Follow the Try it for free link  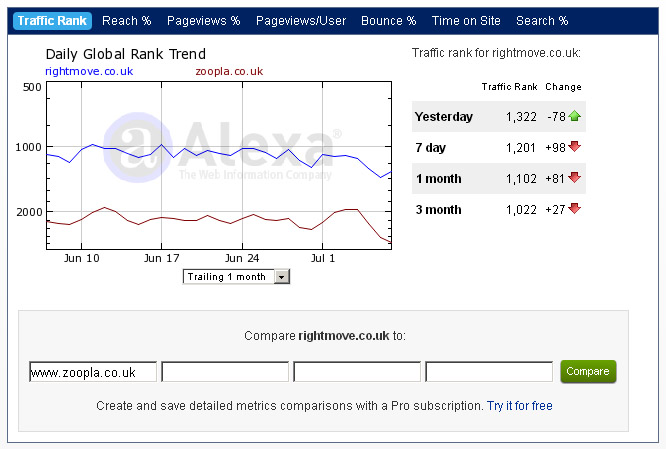[519, 406]
